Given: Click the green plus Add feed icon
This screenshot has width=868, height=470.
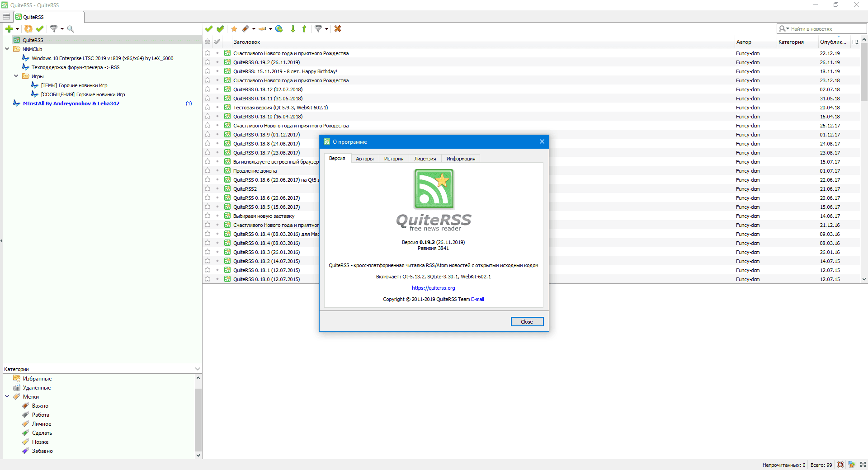Looking at the screenshot, I should coord(9,29).
